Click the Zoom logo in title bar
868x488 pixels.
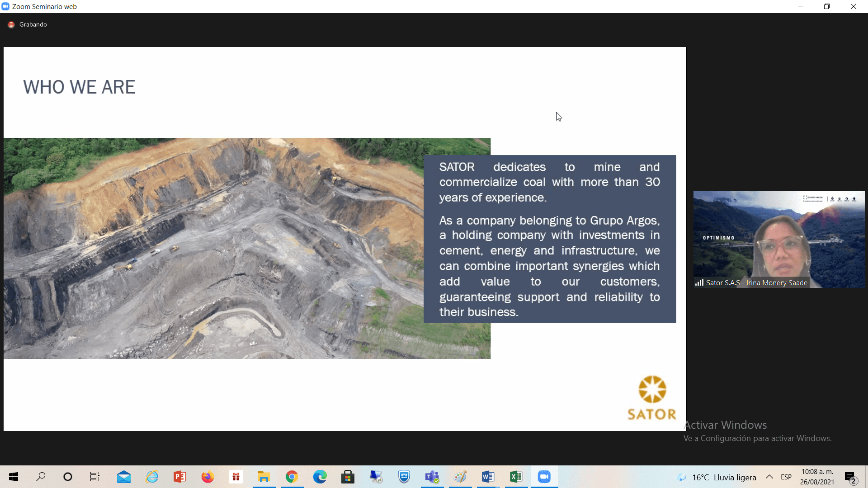(x=5, y=6)
